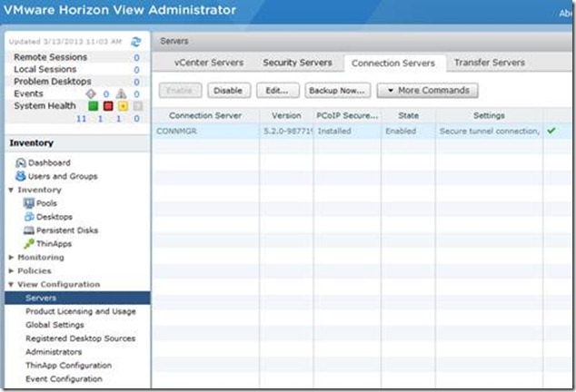
Task: Click the Users and Groups icon
Action: 21,176
